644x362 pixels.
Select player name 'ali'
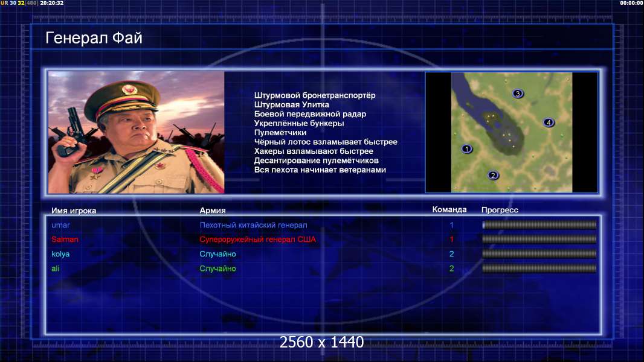[x=56, y=268]
